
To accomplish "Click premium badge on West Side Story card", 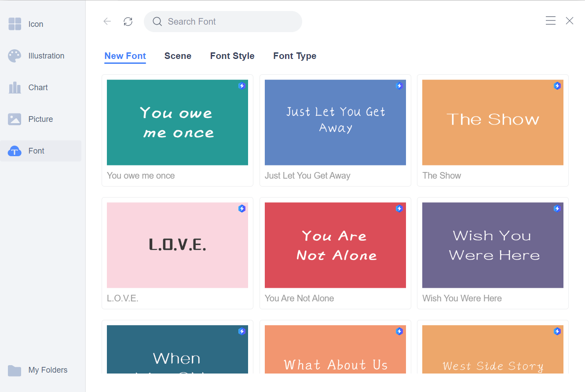I will tap(557, 331).
